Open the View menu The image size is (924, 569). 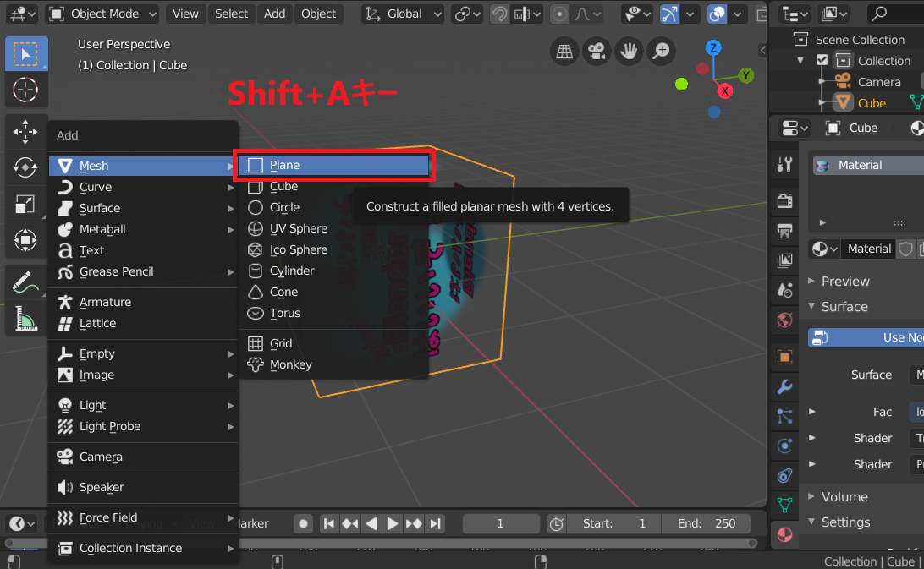pyautogui.click(x=185, y=14)
